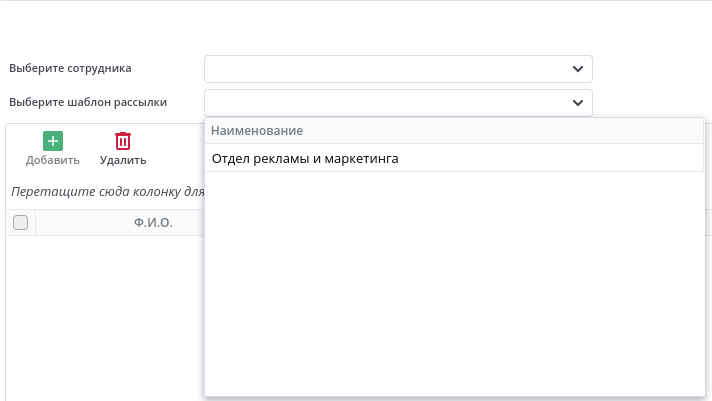Expand the Выберите сотрудника dropdown arrow
The height and width of the screenshot is (401, 712).
point(578,69)
